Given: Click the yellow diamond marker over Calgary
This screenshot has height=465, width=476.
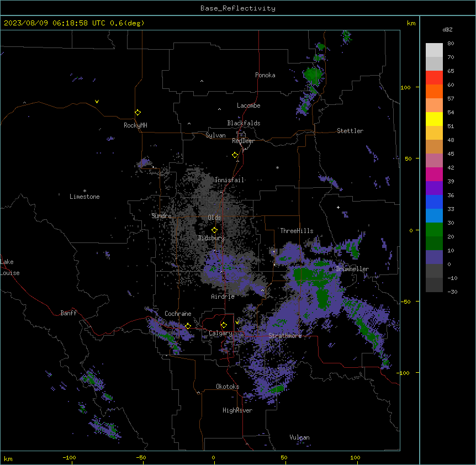Looking at the screenshot, I should [x=224, y=325].
